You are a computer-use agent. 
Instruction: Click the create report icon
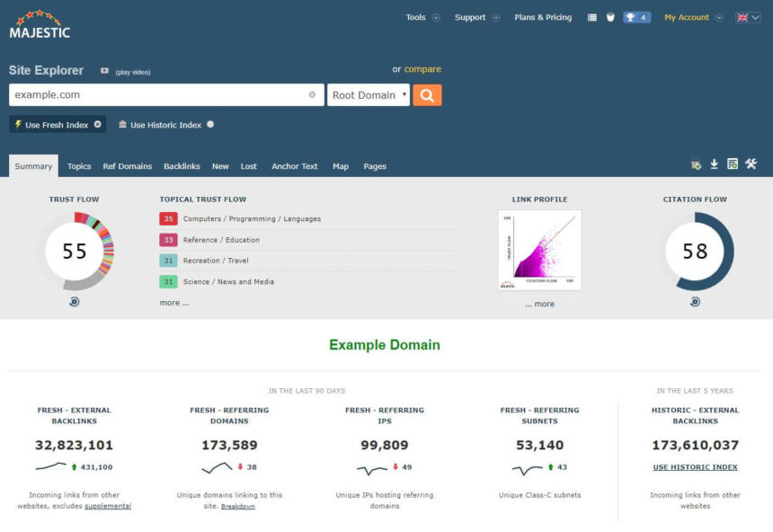point(733,164)
